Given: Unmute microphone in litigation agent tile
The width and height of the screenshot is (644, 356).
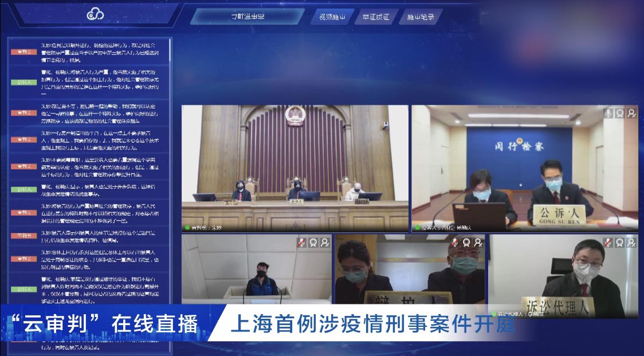Looking at the screenshot, I should [x=608, y=243].
